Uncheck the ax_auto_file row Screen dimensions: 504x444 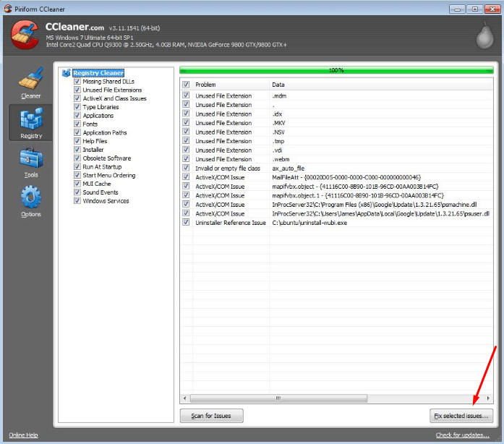tap(186, 168)
